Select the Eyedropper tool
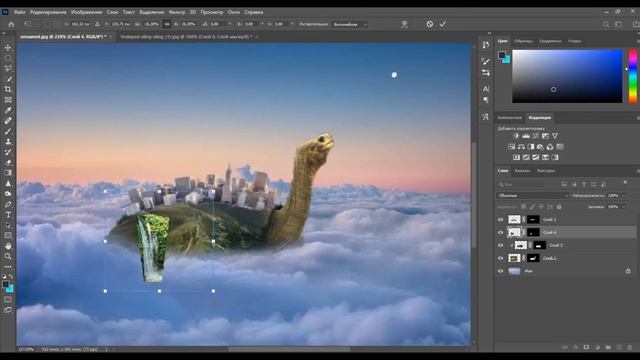This screenshot has width=640, height=360. tap(8, 110)
